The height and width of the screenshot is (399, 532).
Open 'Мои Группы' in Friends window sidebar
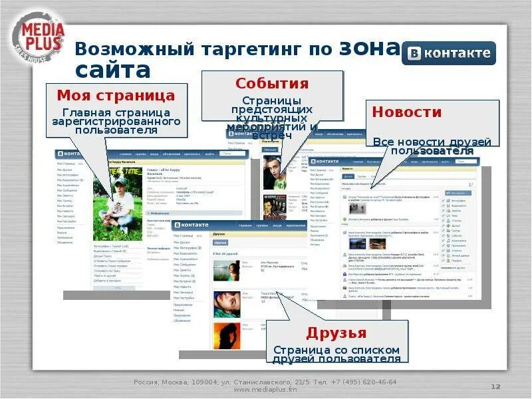click(185, 275)
